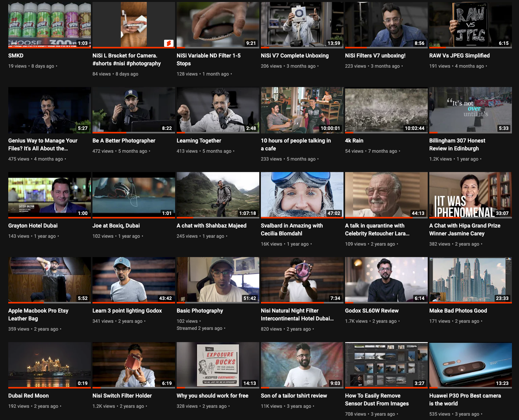Open How To Easily Remove Sensor Dust title
The width and height of the screenshot is (519, 420).
pos(377,400)
